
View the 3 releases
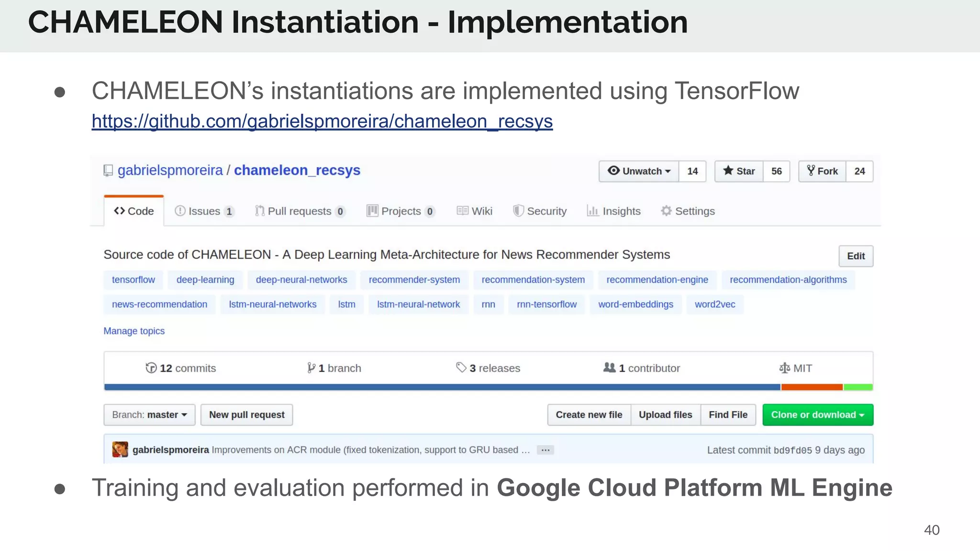tap(488, 368)
